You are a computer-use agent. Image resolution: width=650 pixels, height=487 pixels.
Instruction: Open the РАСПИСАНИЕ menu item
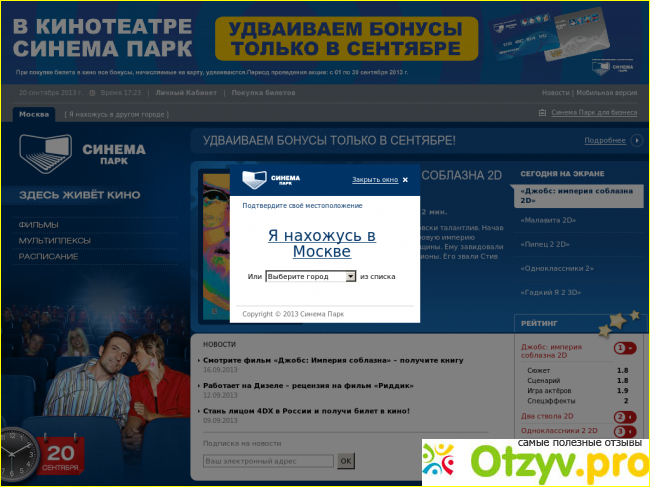pyautogui.click(x=48, y=256)
